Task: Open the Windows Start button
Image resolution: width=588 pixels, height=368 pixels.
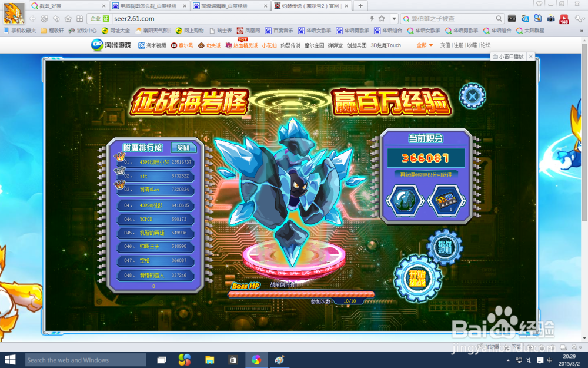Action: pyautogui.click(x=10, y=360)
